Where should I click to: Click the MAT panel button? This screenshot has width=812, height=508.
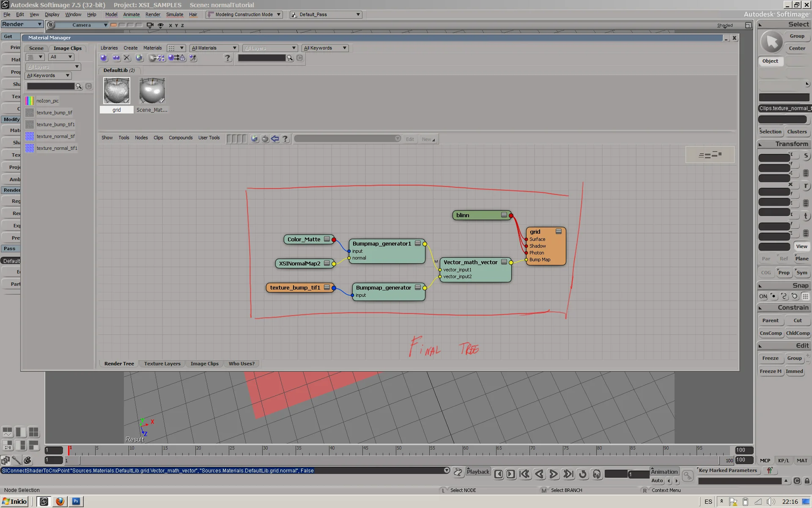click(x=802, y=460)
